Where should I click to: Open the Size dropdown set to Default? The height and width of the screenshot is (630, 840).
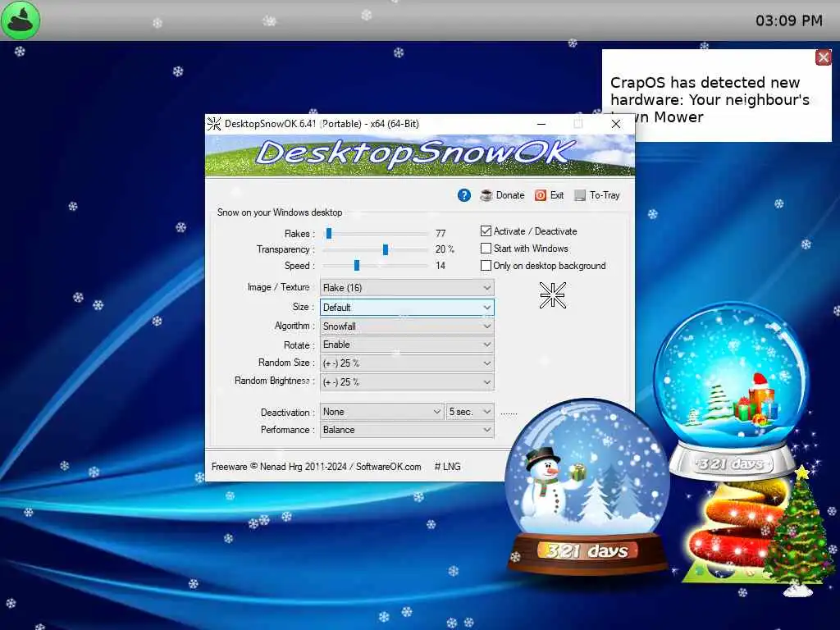point(407,307)
